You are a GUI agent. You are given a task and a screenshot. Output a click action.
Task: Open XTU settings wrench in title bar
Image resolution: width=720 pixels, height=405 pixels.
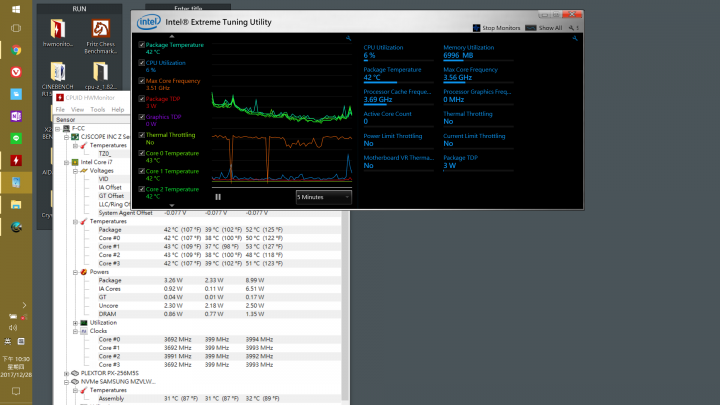click(x=571, y=28)
